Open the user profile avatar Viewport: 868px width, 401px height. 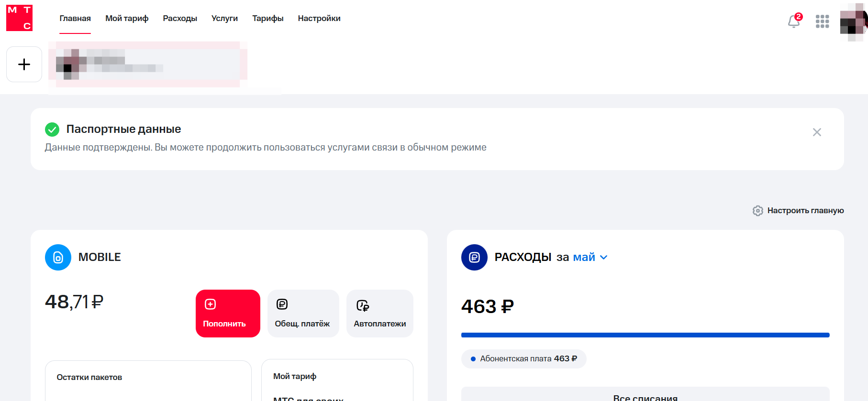(x=854, y=22)
